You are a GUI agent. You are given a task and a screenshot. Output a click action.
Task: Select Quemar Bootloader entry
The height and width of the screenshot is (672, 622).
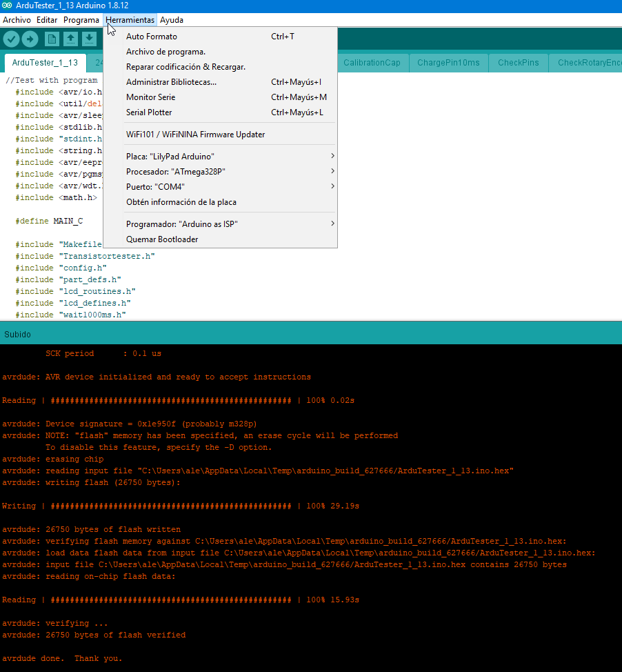pyautogui.click(x=220, y=239)
